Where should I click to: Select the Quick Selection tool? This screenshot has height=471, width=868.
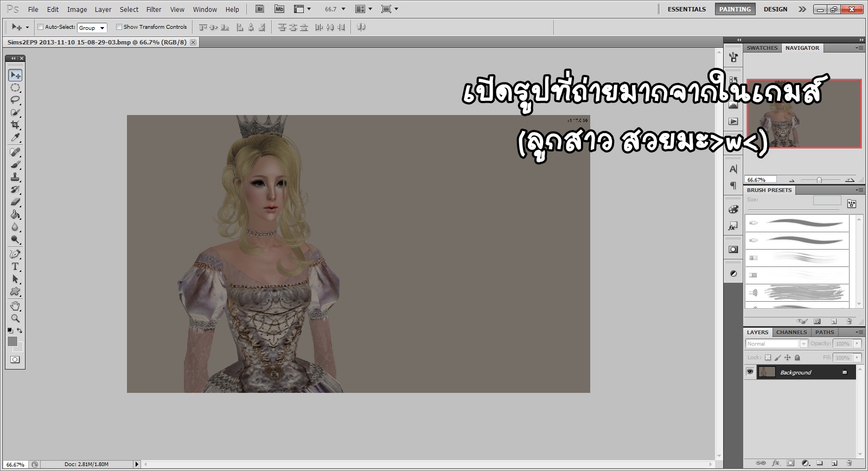tap(15, 112)
